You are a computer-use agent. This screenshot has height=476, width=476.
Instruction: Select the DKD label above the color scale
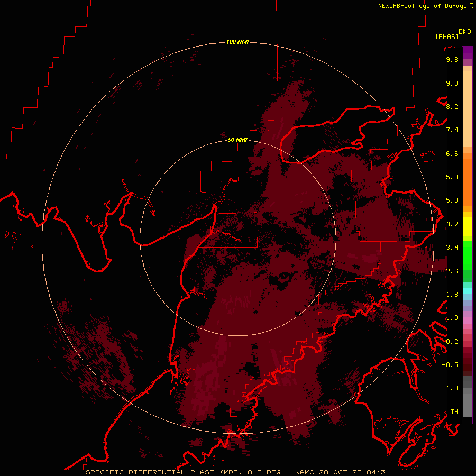464,32
